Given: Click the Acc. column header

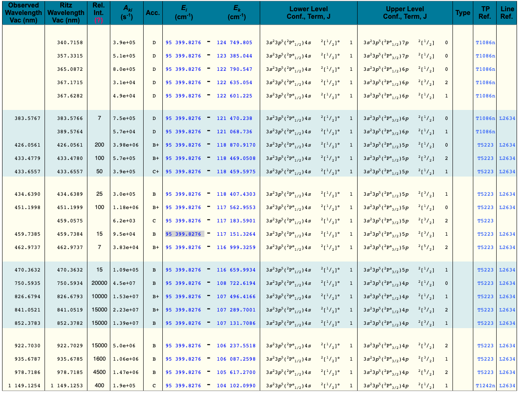Looking at the screenshot, I should tap(153, 12).
